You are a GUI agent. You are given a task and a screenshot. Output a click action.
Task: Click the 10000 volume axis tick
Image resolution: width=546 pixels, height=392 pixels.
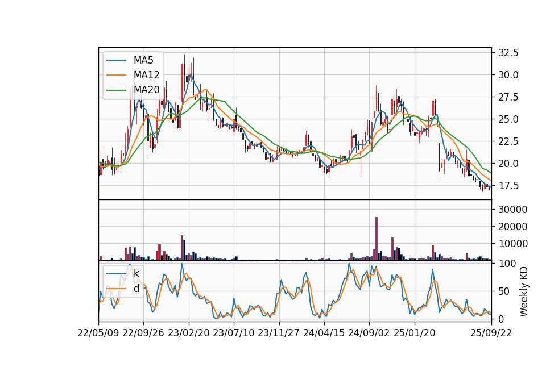[513, 244]
